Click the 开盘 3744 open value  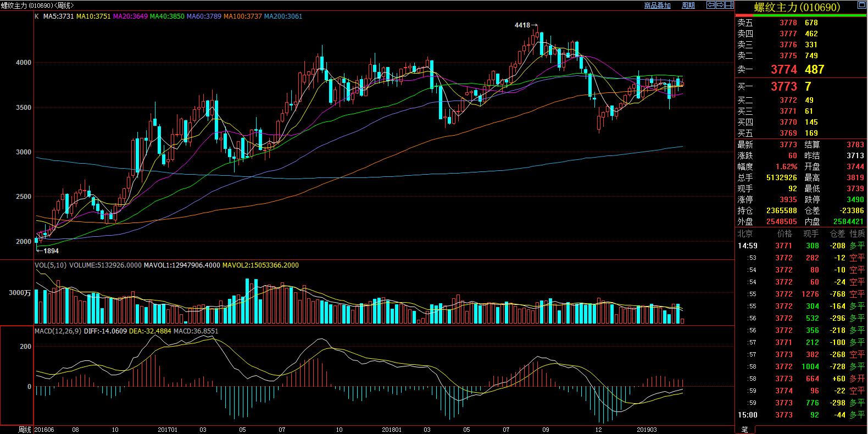point(855,167)
